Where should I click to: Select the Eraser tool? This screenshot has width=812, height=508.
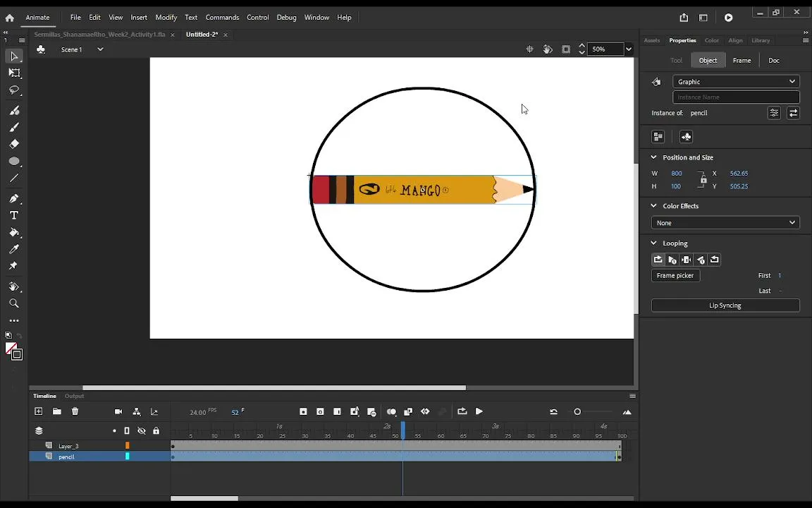[x=14, y=144]
